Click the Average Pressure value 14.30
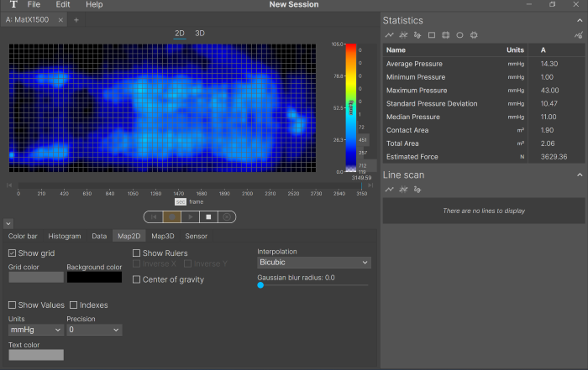Screen dimensions: 588x370 pyautogui.click(x=549, y=64)
